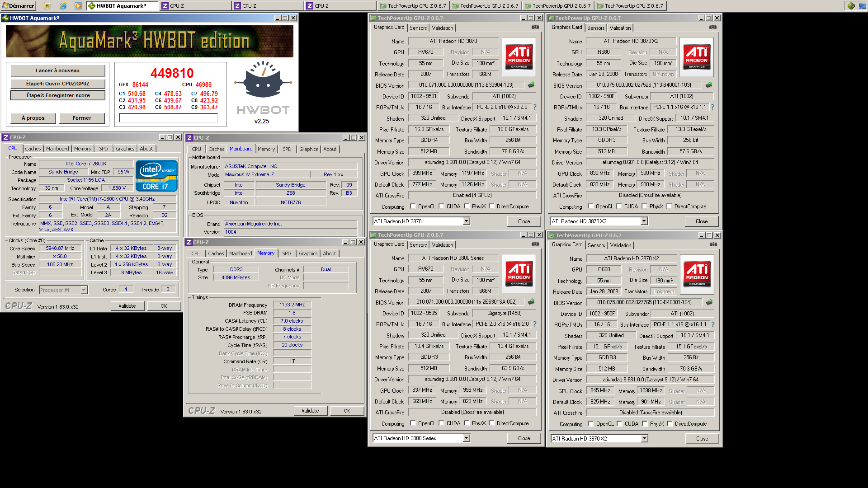This screenshot has width=868, height=488.
Task: Click Close in HD 3800 Series GPU-Z window
Action: pyautogui.click(x=524, y=438)
